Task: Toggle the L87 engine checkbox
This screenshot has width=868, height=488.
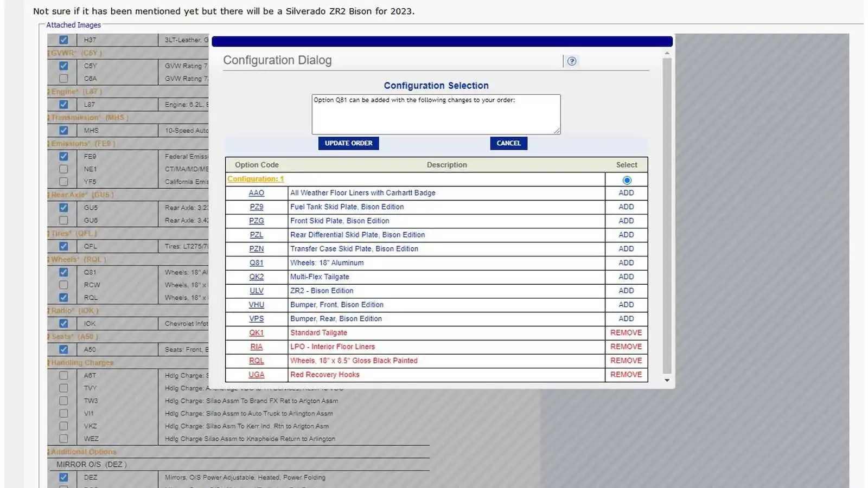Action: pos(63,104)
